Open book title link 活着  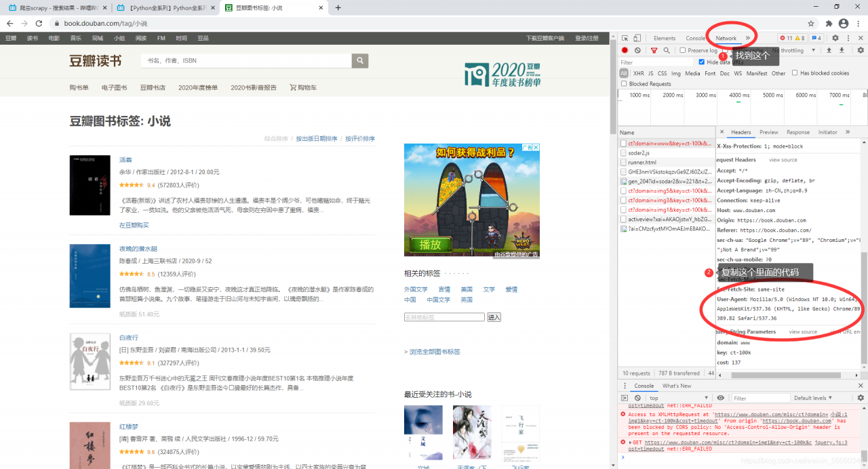point(125,160)
